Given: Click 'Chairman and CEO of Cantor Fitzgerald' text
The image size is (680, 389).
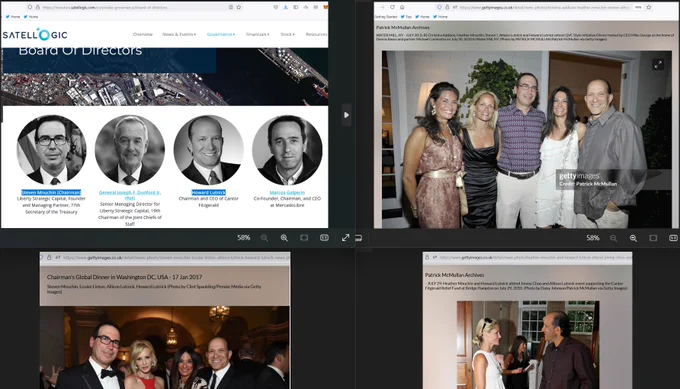Looking at the screenshot, I should [x=209, y=202].
